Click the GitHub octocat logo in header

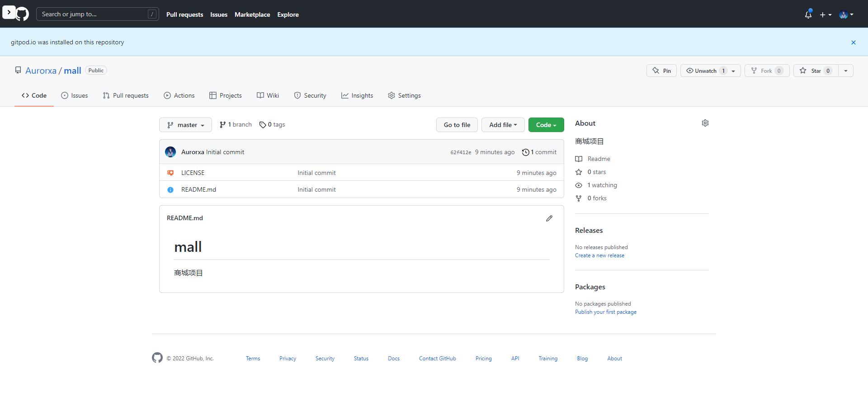coord(22,14)
